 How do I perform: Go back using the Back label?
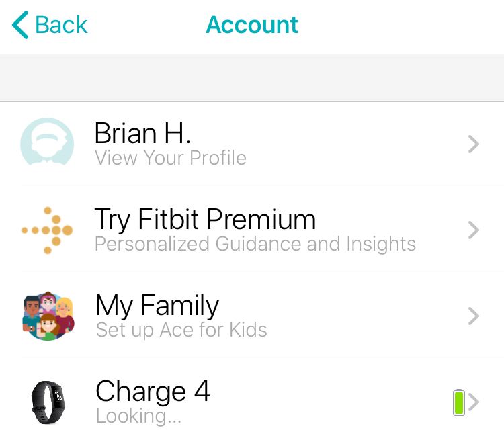[x=61, y=25]
